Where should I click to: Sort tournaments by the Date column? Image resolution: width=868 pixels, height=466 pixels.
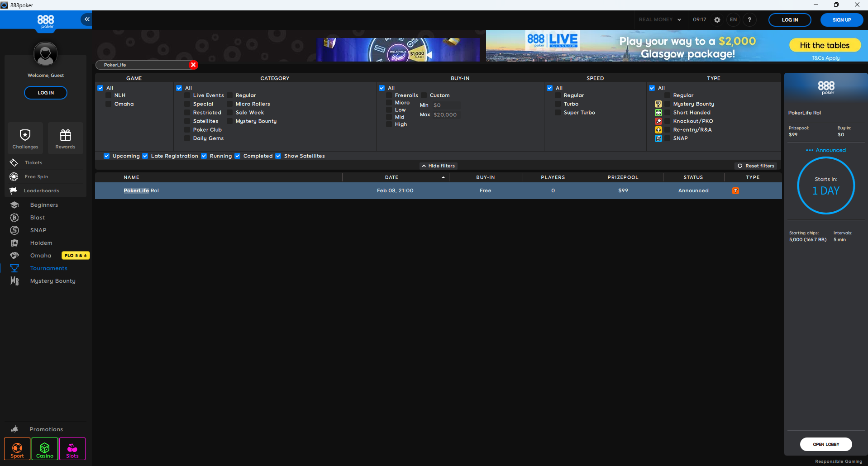[x=391, y=177]
